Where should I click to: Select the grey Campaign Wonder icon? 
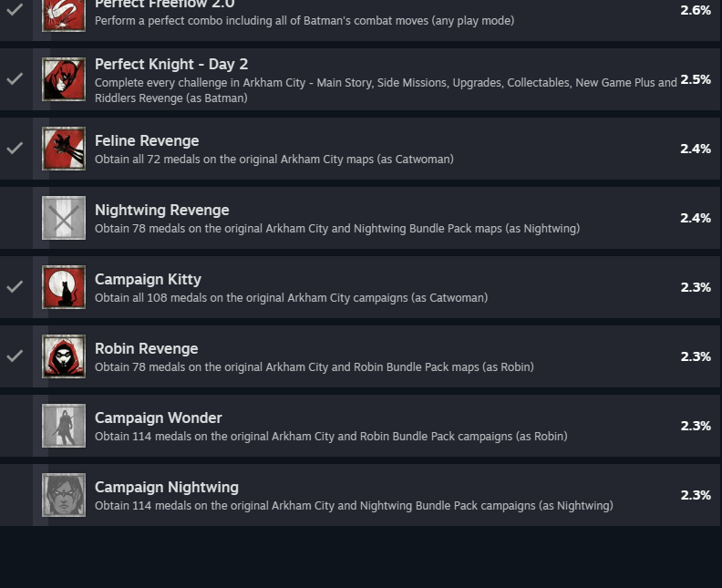[64, 426]
